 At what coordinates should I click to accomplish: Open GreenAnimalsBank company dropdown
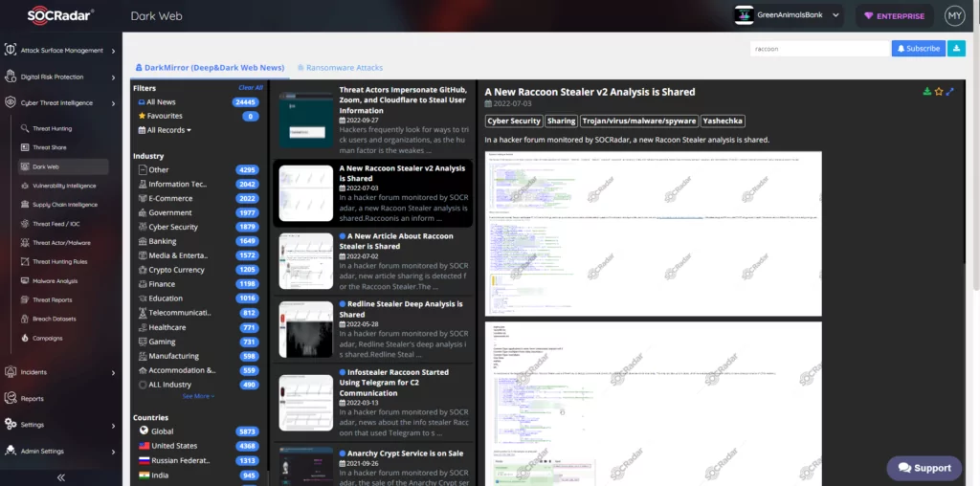[x=789, y=15]
